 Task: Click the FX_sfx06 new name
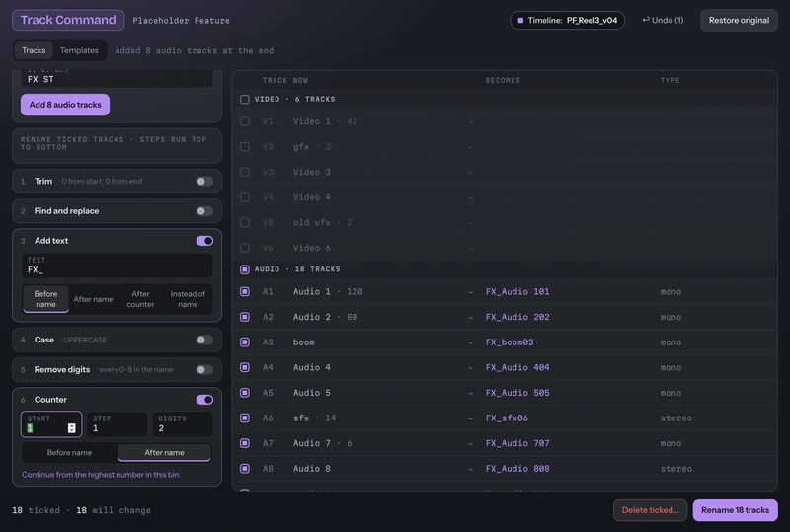click(507, 418)
